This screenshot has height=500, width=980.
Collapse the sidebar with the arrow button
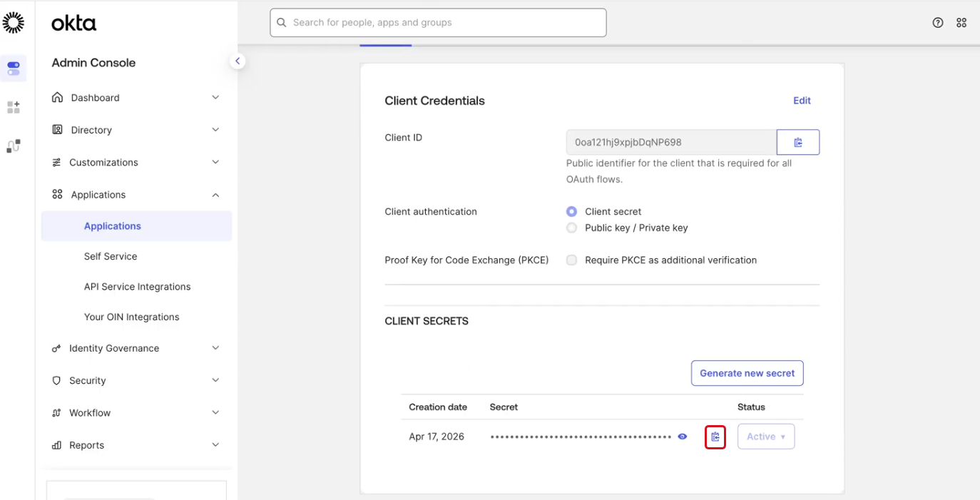click(238, 61)
